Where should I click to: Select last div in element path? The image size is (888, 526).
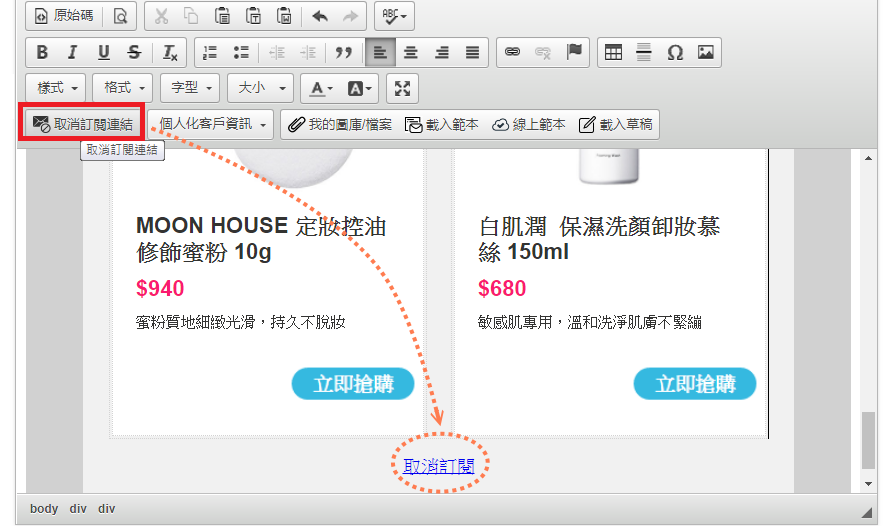click(106, 508)
